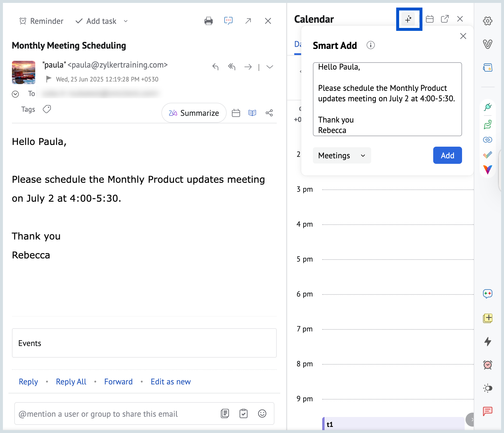504x433 pixels.
Task: Open the Meetings calendar dropdown
Action: click(x=342, y=155)
